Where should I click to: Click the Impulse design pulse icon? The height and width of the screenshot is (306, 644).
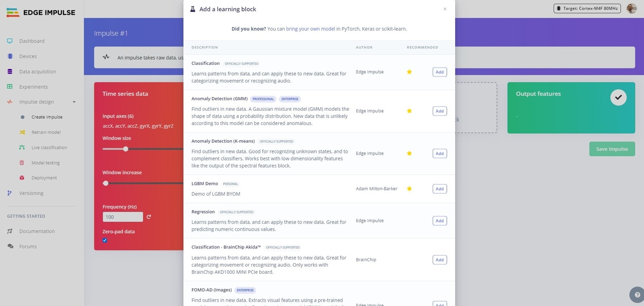(x=10, y=102)
